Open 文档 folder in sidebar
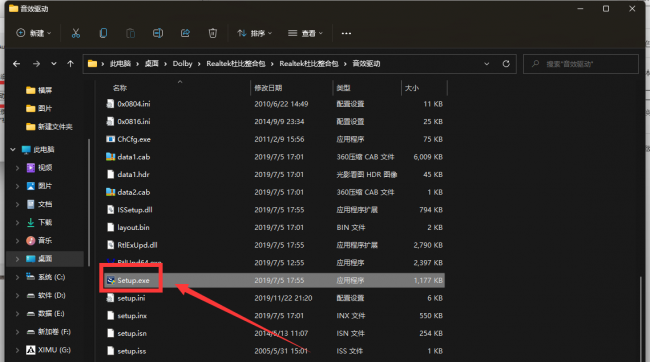This screenshot has width=650, height=362. pos(45,204)
